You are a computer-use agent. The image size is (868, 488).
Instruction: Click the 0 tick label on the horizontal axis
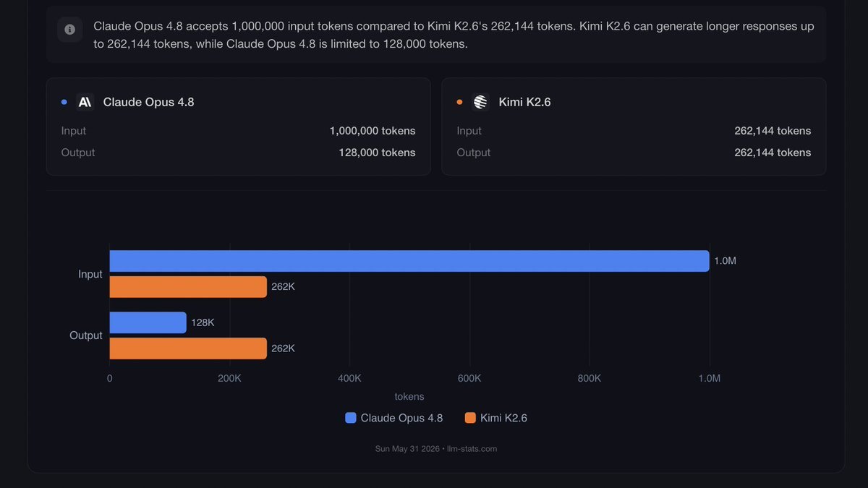(110, 378)
